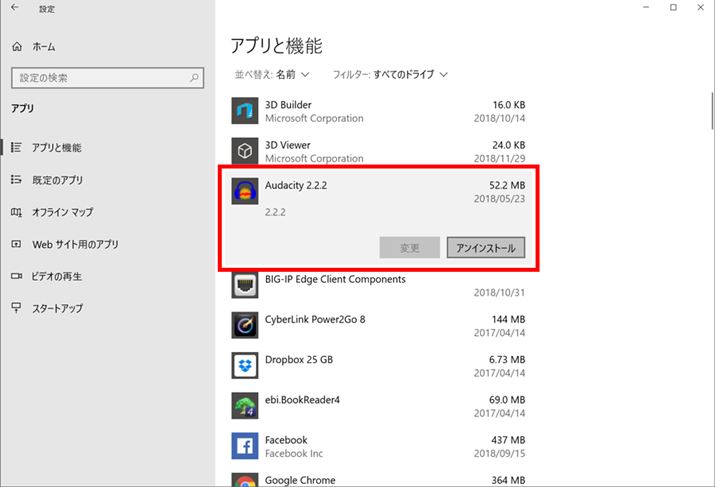
Task: Click the back arrow in Settings header
Action: (15, 8)
